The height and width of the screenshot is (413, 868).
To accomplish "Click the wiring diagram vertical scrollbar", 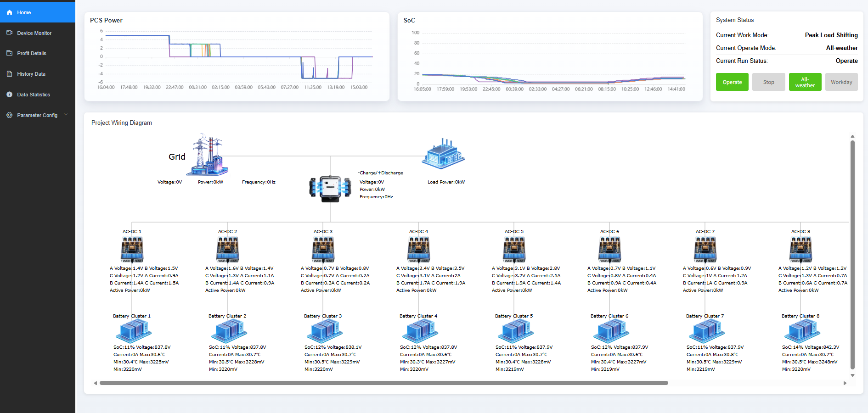I will click(x=852, y=255).
